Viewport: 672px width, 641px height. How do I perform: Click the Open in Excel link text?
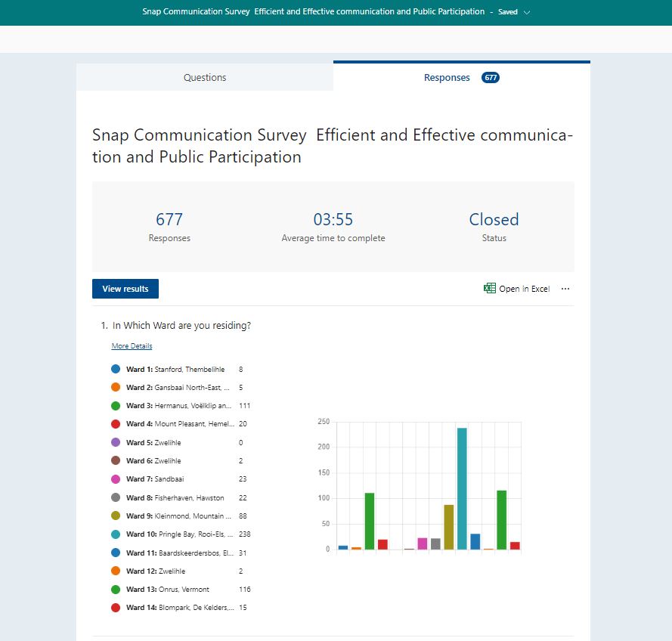click(x=524, y=289)
